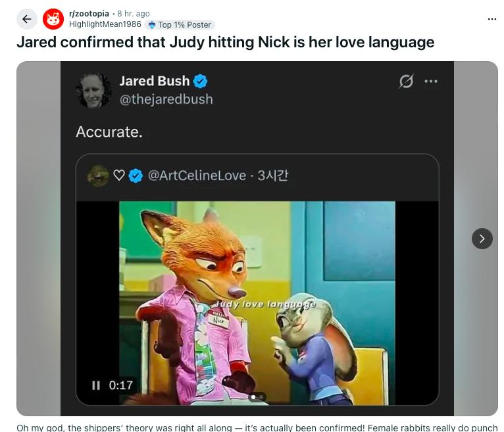Click the ArtCelineLove small avatar
Viewport: 504px width, 432px height.
[x=98, y=176]
